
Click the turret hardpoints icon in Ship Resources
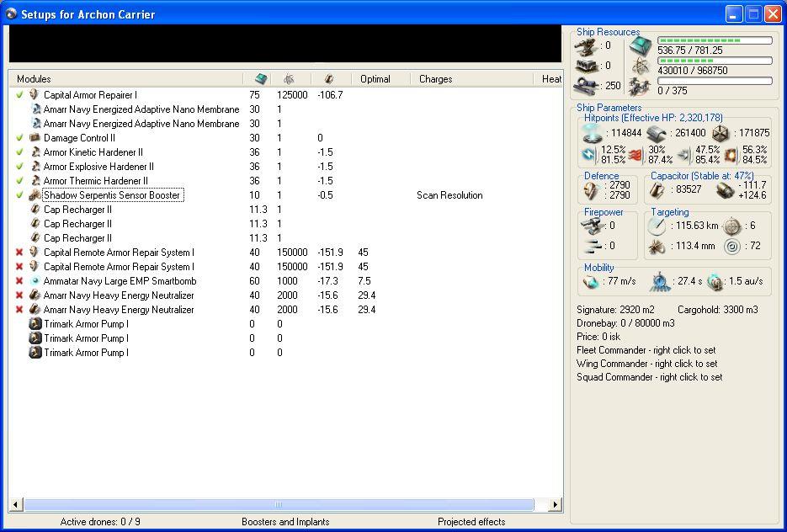tap(586, 45)
